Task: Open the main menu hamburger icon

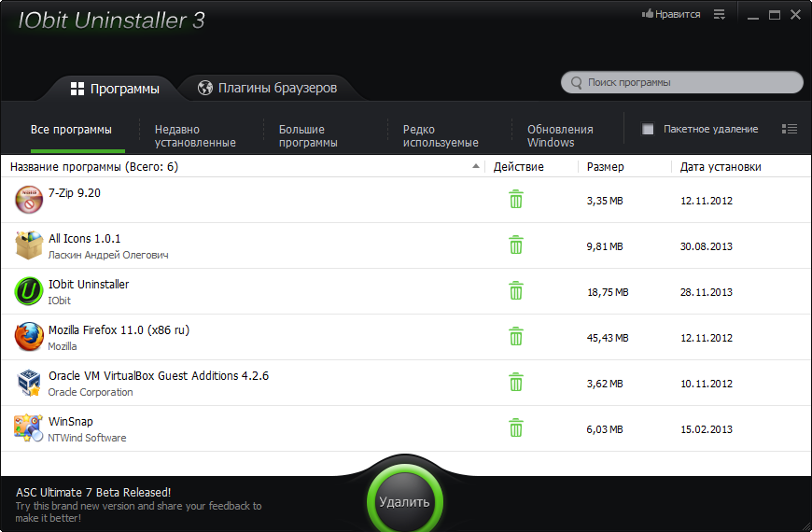Action: coord(720,15)
